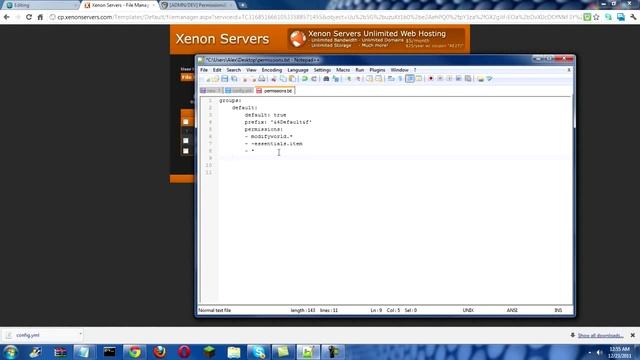This screenshot has width=640, height=360.
Task: Expand config.yml download options arrow
Action: [80, 335]
